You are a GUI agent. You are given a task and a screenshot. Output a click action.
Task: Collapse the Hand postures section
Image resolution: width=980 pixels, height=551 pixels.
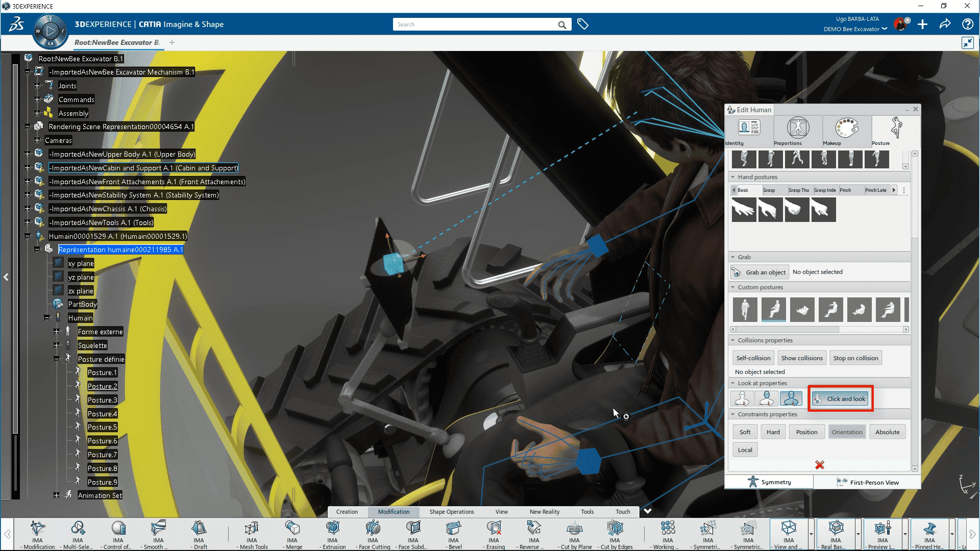(733, 177)
